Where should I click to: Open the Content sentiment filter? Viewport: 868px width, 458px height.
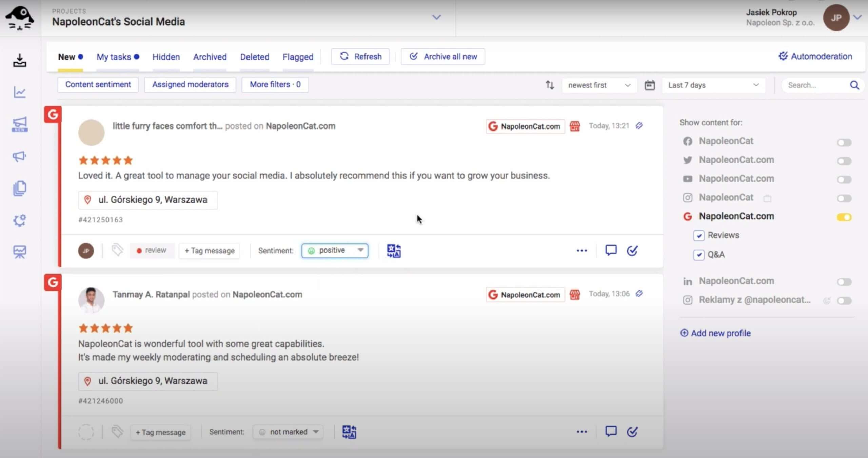pyautogui.click(x=98, y=84)
